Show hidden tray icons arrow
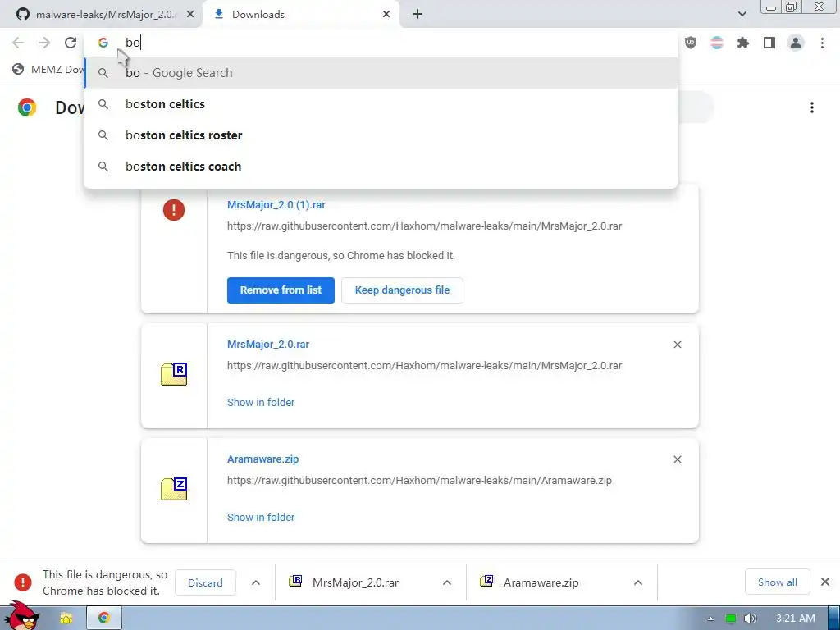The width and height of the screenshot is (840, 630). 710,619
